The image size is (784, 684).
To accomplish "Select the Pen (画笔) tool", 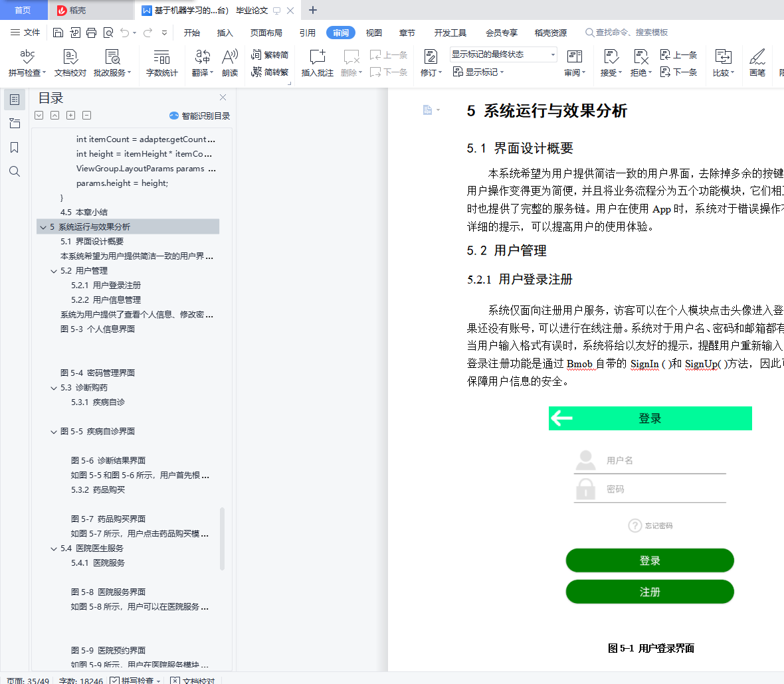I will tap(757, 63).
